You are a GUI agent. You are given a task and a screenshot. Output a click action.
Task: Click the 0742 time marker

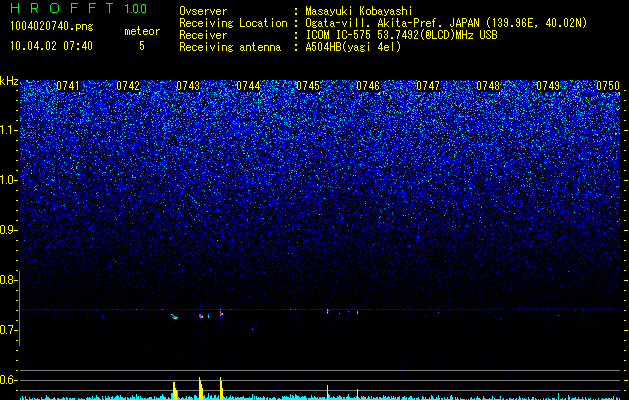(x=128, y=86)
